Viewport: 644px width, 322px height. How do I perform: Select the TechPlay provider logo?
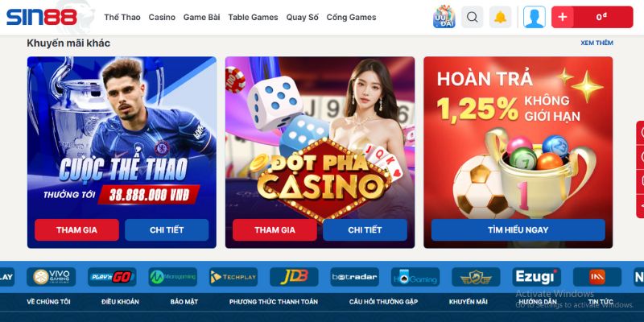[x=233, y=277]
